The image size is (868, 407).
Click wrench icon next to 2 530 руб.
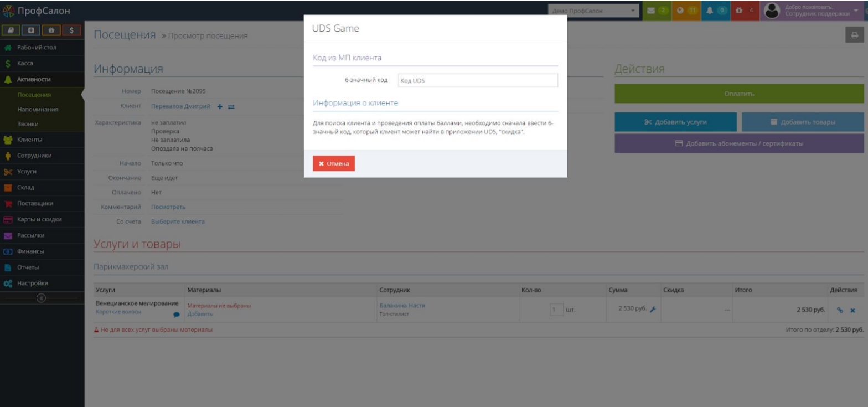(x=653, y=309)
